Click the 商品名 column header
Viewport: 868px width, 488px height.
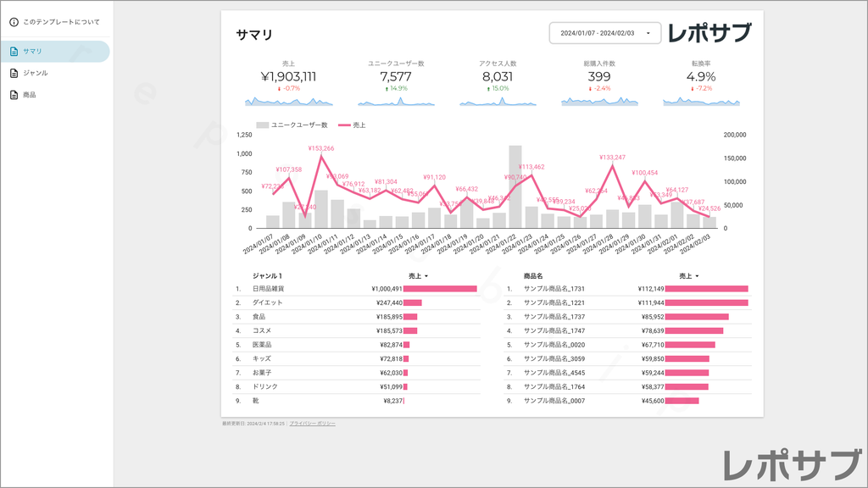click(x=533, y=276)
